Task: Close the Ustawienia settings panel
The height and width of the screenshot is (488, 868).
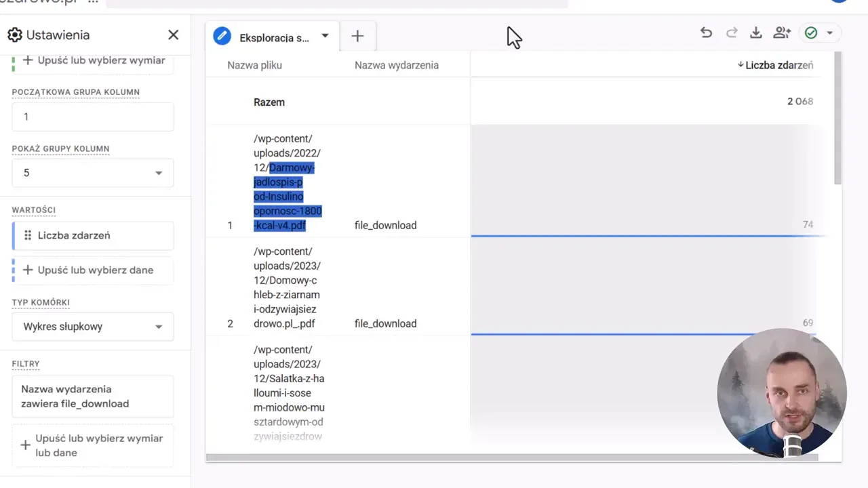Action: pos(174,35)
